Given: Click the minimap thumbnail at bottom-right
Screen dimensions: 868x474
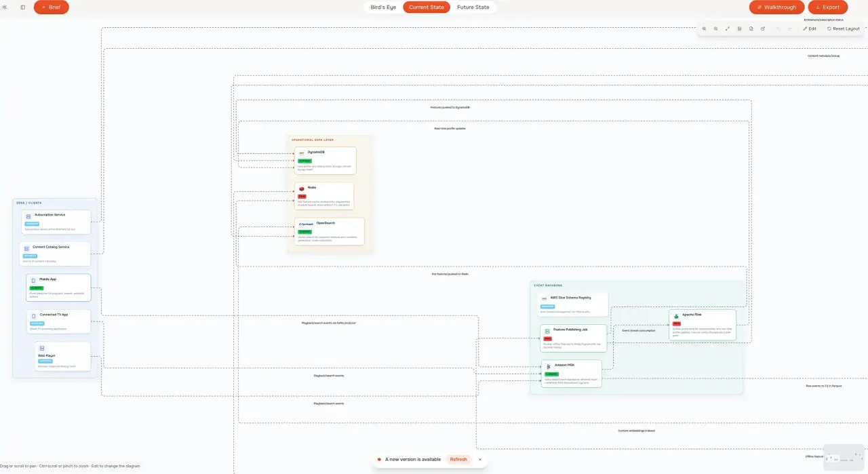Looking at the screenshot, I should tap(844, 458).
